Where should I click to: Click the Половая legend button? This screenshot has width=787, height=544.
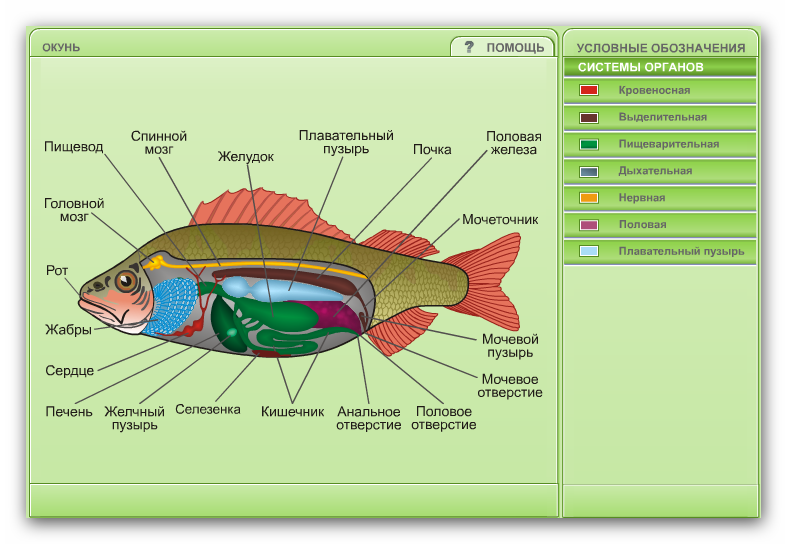tap(660, 225)
